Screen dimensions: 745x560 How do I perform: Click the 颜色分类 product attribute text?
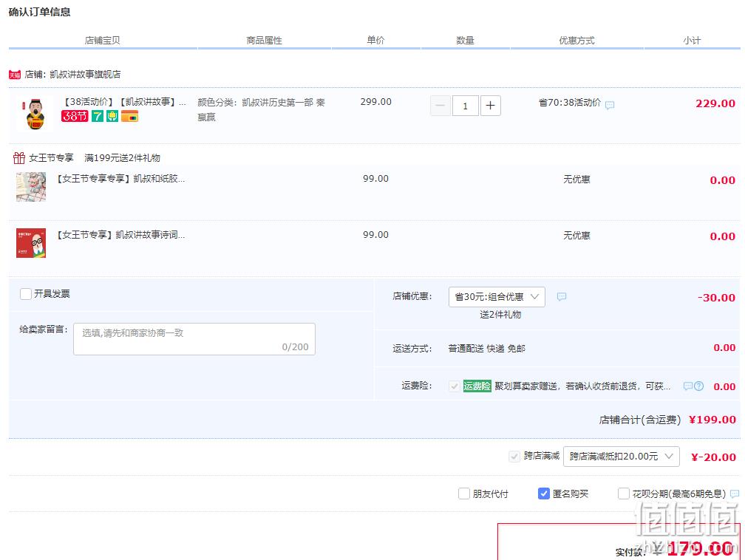[262, 110]
